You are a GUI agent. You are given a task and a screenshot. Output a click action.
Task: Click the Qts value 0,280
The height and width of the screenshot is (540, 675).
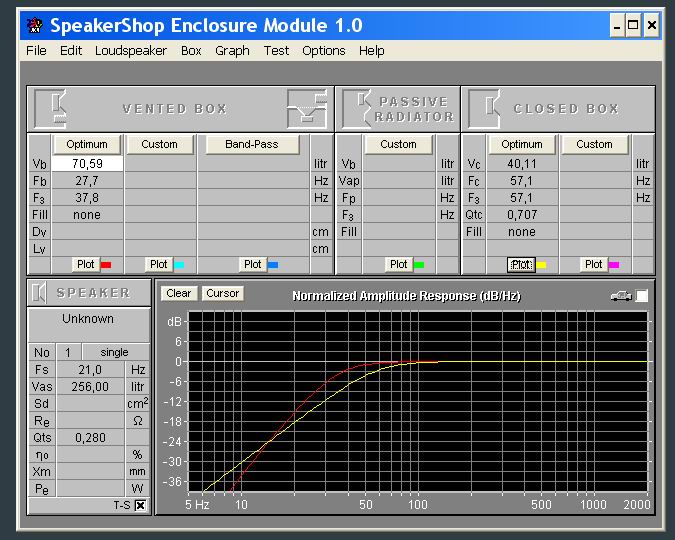tap(90, 438)
